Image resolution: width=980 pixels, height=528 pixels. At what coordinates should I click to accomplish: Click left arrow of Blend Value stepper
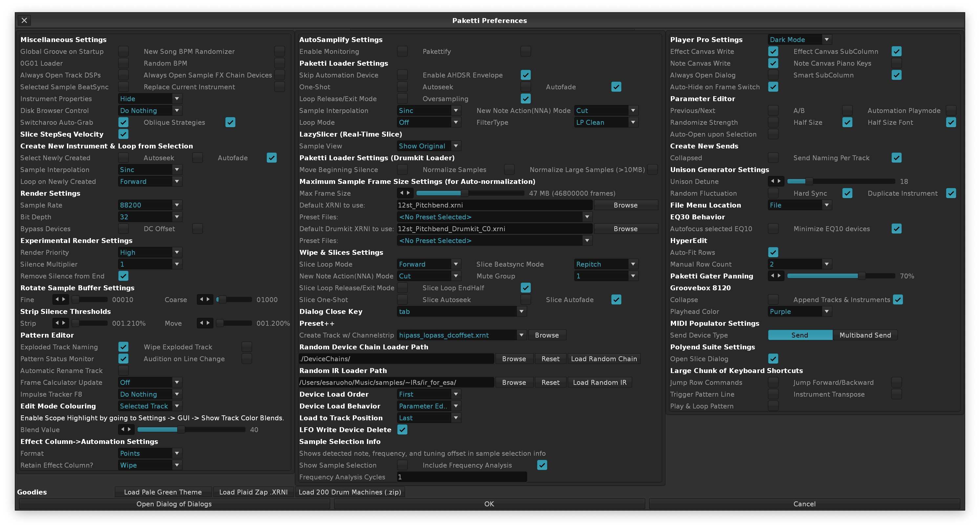122,429
